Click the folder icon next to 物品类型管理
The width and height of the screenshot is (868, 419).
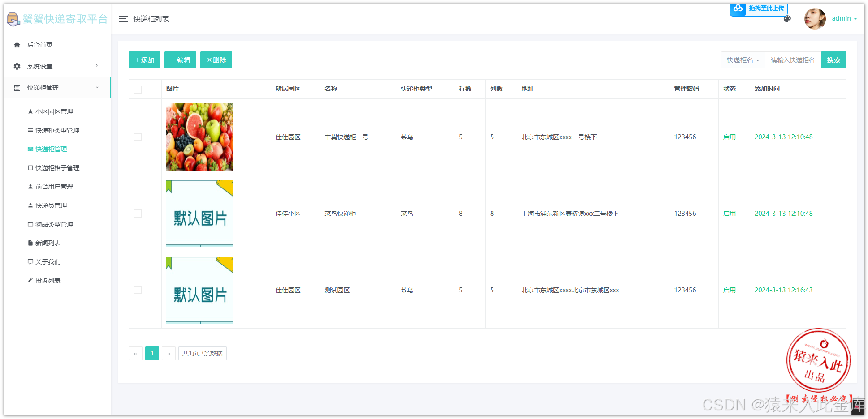(30, 224)
